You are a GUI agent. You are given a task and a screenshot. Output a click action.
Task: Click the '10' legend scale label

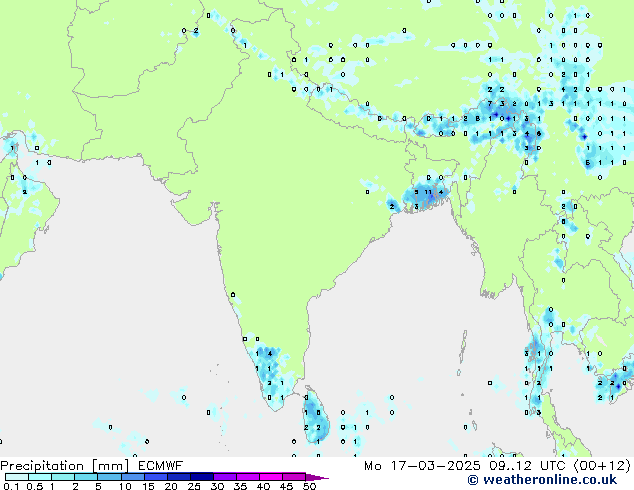click(x=125, y=486)
